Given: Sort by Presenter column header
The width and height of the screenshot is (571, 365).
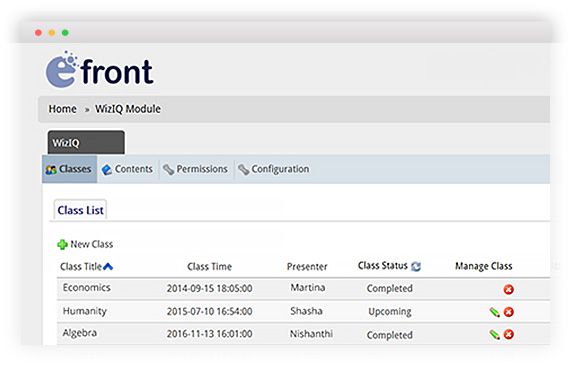Looking at the screenshot, I should click(307, 267).
